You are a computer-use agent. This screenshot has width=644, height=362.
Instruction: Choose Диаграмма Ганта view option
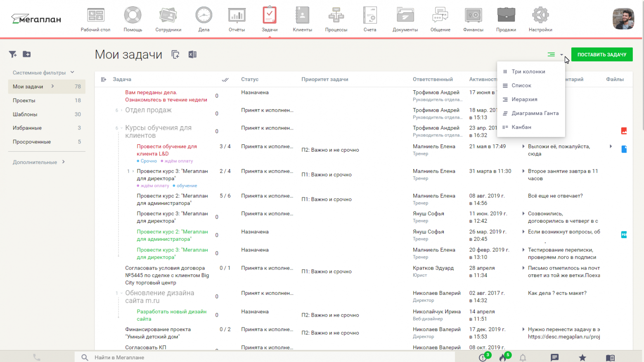535,113
